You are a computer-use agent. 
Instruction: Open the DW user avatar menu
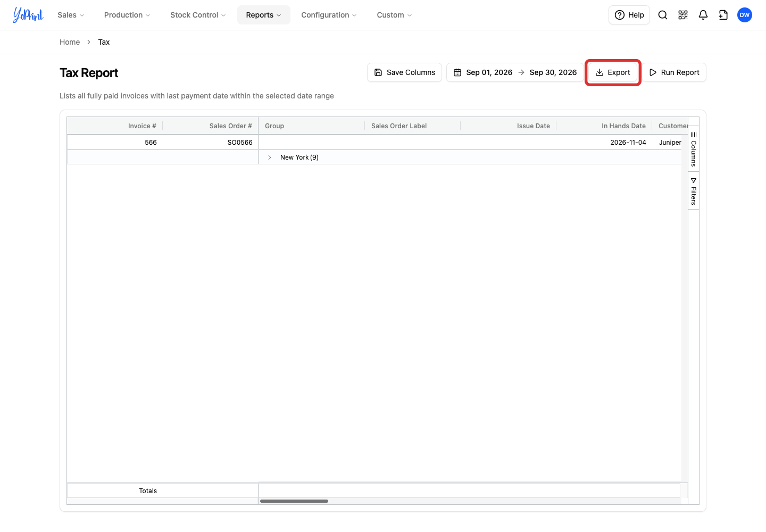coord(745,15)
